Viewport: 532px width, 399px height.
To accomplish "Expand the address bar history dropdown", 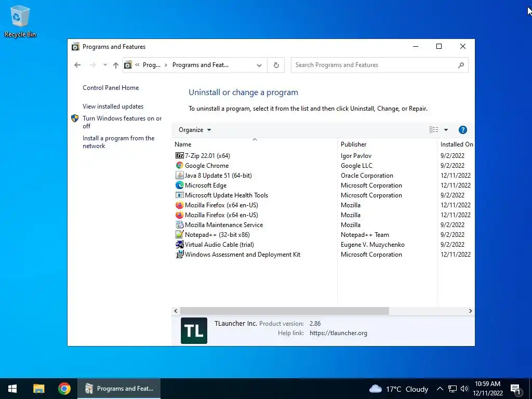I will (259, 65).
